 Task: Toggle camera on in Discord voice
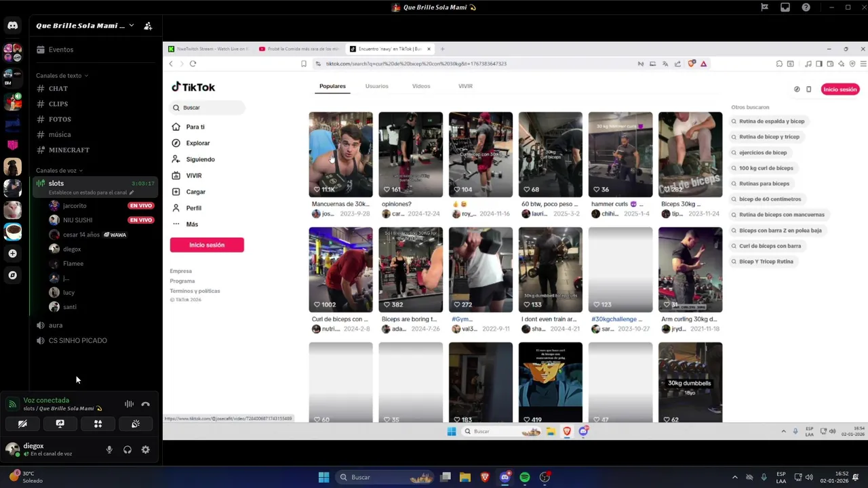tap(22, 424)
